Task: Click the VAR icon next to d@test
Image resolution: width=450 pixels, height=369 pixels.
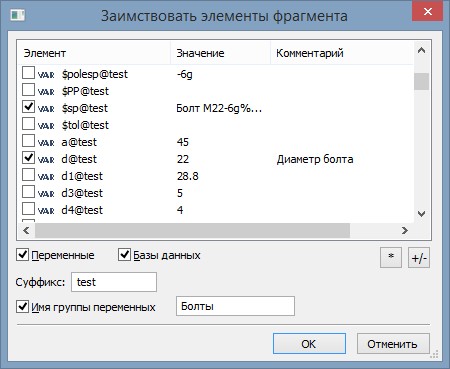Action: coord(46,160)
